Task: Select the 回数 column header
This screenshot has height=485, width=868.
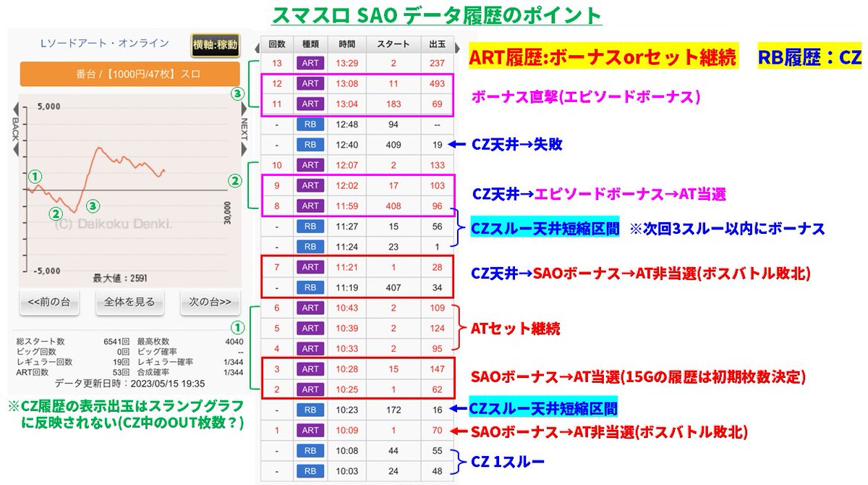Action: pos(277,44)
